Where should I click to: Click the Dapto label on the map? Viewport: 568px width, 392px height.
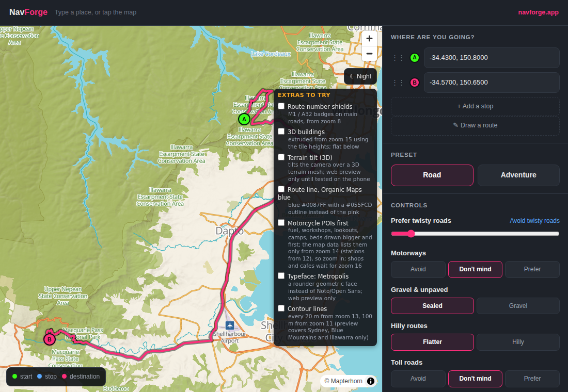pos(229,231)
